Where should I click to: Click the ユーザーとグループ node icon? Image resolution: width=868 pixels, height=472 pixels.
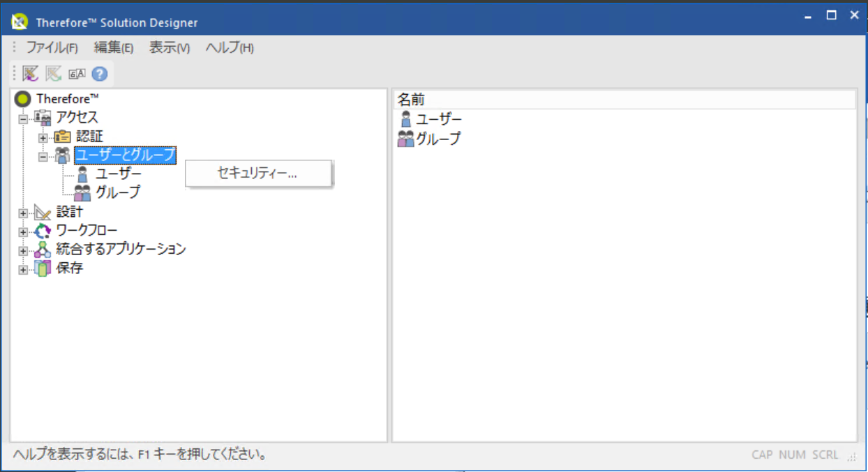[63, 155]
